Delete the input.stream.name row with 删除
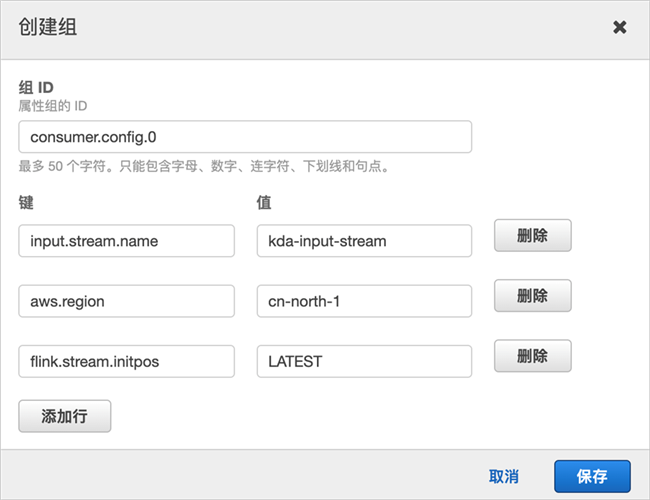650x500 pixels. pyautogui.click(x=533, y=235)
